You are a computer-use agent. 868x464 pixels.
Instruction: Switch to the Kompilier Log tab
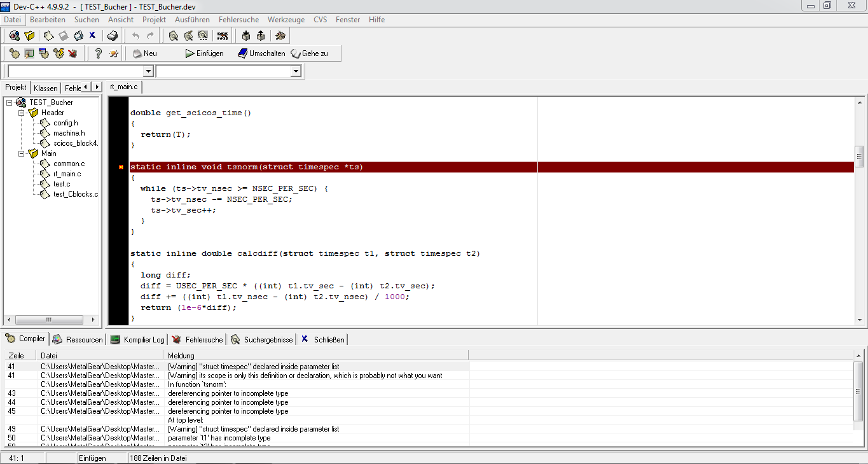137,340
